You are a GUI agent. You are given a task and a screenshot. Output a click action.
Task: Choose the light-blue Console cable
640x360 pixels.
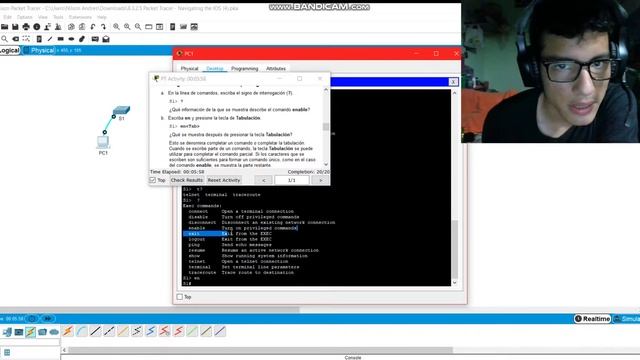[82, 331]
